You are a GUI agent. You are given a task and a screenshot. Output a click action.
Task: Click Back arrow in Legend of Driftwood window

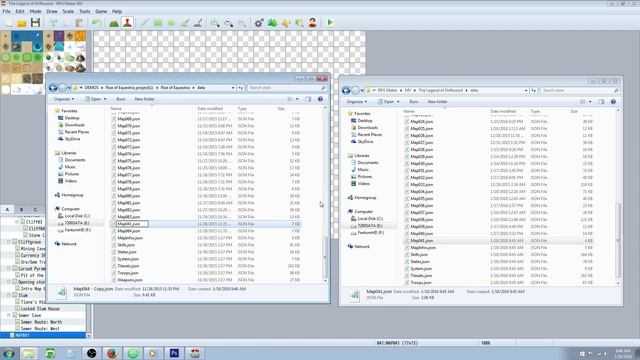click(346, 91)
